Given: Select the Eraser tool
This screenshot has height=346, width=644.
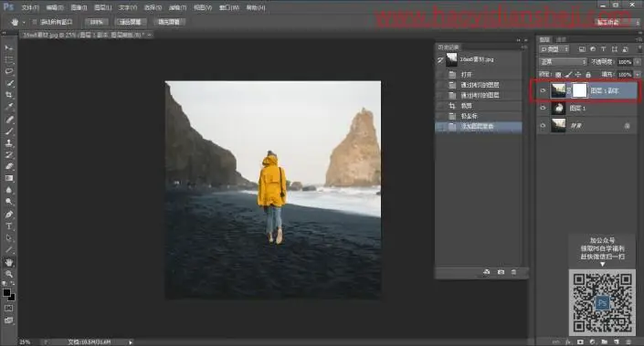Looking at the screenshot, I should pos(8,167).
